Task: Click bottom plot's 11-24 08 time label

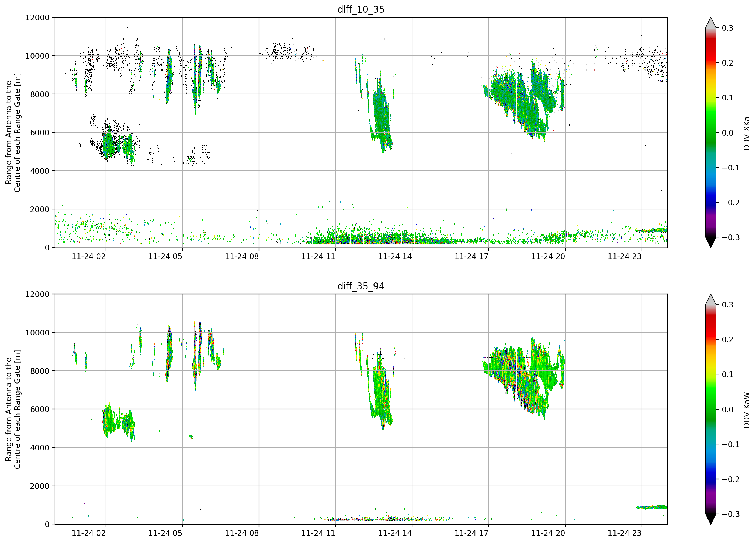Action: pos(242,533)
